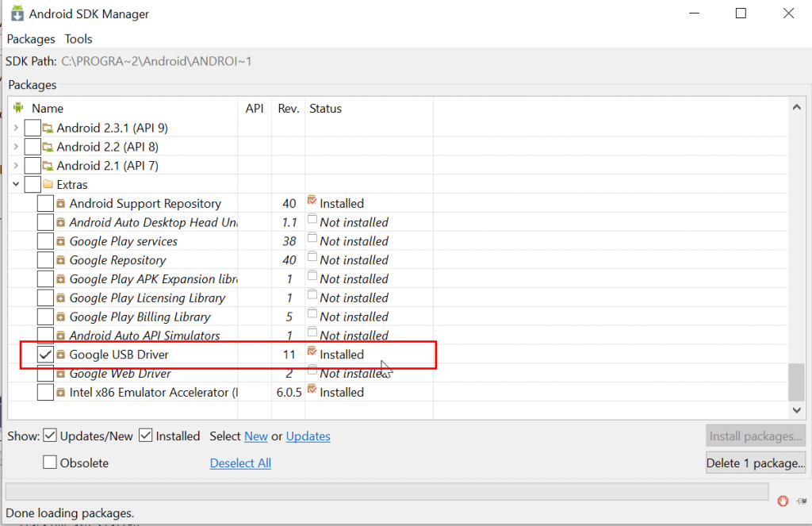The image size is (812, 526).
Task: Click the Extras folder icon
Action: click(x=48, y=184)
